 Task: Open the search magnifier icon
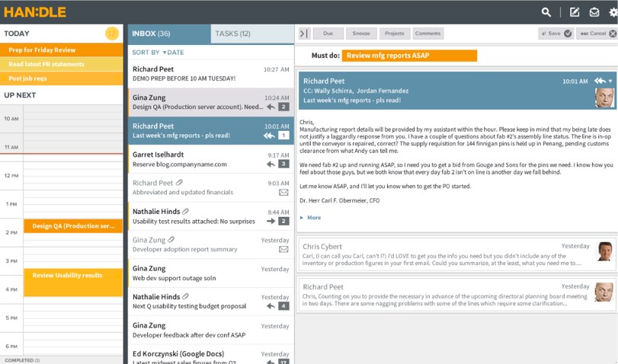[x=546, y=12]
